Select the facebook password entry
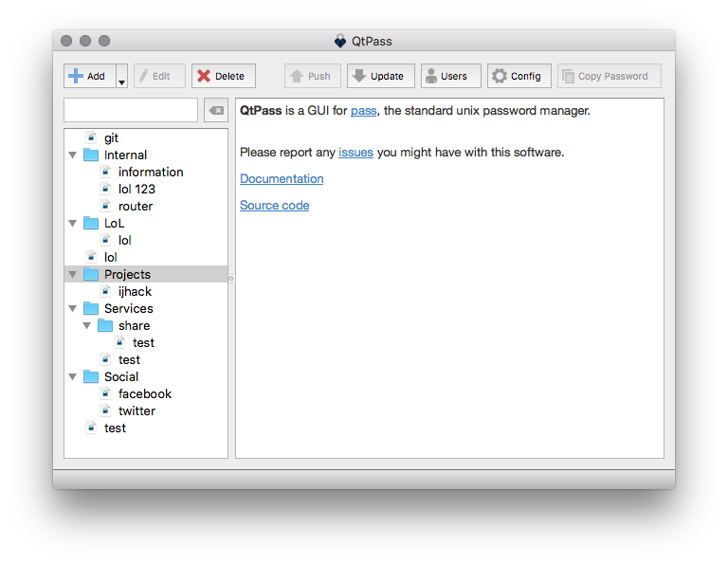 (144, 393)
